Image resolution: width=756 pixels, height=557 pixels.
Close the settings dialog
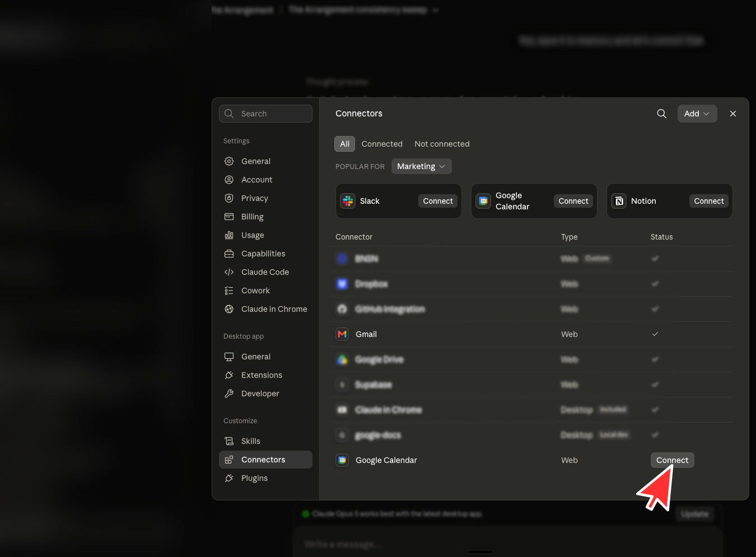tap(732, 114)
